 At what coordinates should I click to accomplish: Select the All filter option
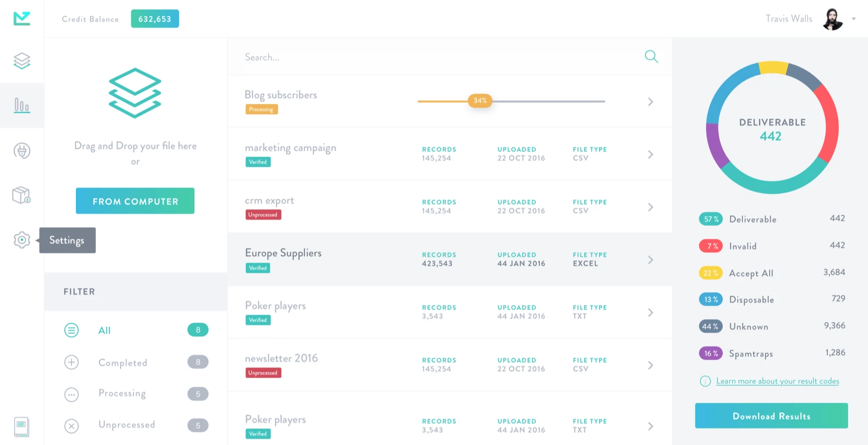pos(104,330)
